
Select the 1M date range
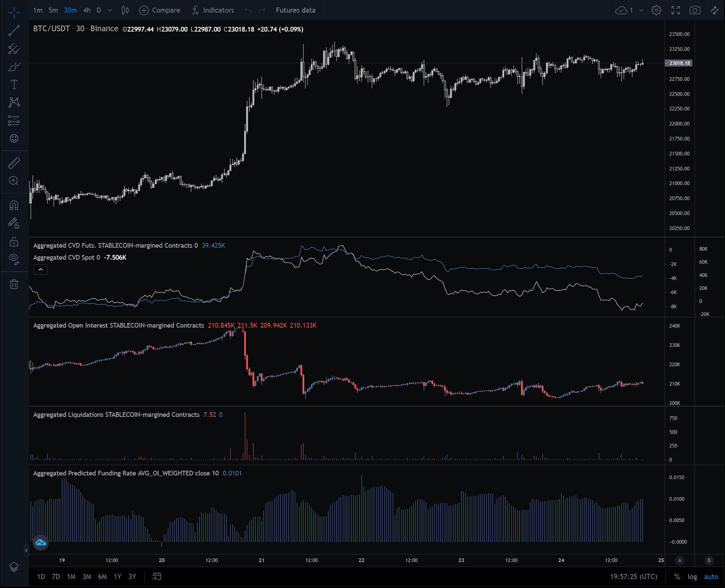coord(71,576)
